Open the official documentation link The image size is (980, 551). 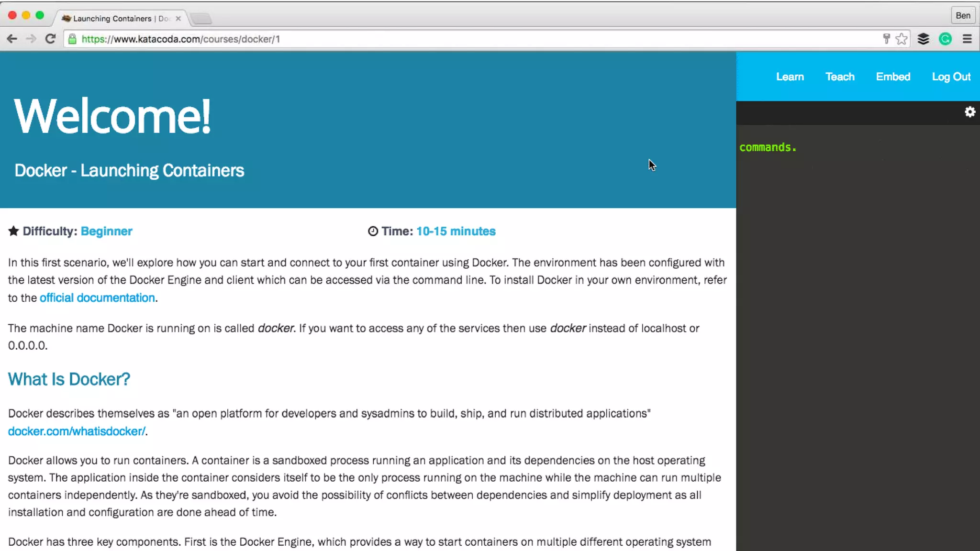tap(97, 298)
